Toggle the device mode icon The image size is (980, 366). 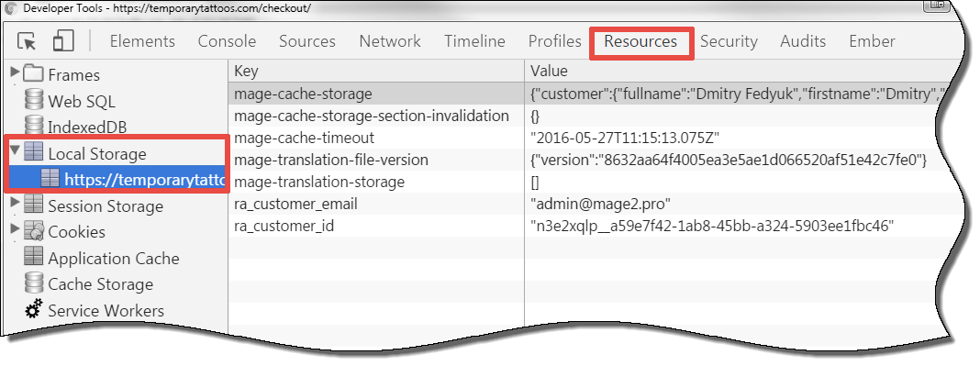tap(62, 41)
